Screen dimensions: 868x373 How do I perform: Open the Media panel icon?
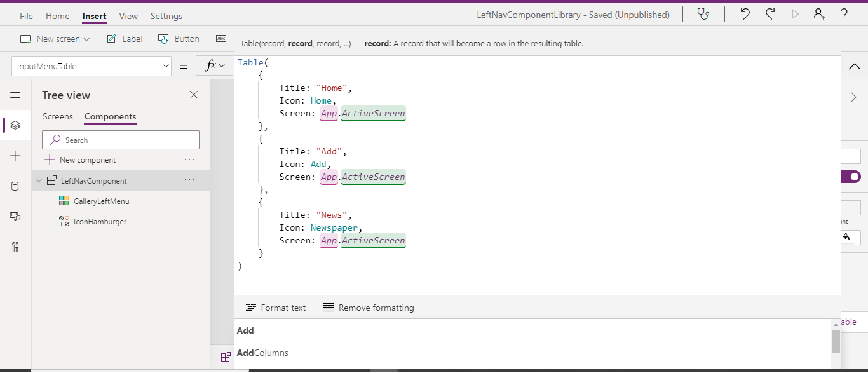pos(15,217)
